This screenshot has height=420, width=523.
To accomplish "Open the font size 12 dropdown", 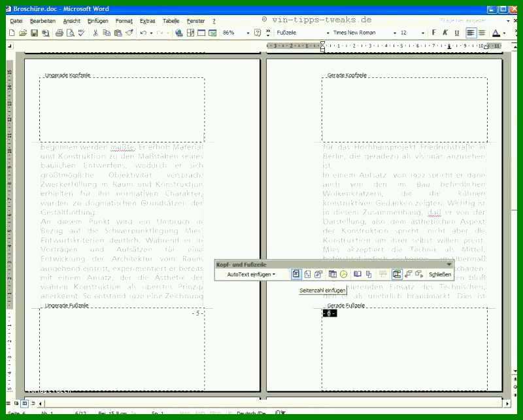I will coord(422,33).
